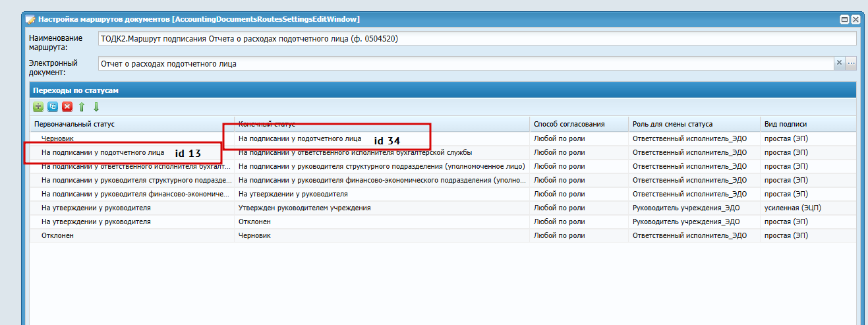Add a new status transition row
This screenshot has height=325, width=868.
click(38, 106)
